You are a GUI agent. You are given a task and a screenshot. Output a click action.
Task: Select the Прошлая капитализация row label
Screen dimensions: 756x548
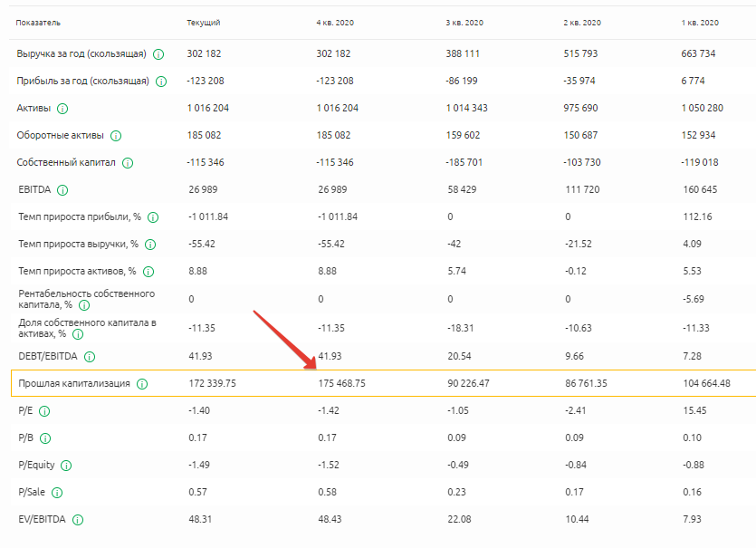[74, 384]
